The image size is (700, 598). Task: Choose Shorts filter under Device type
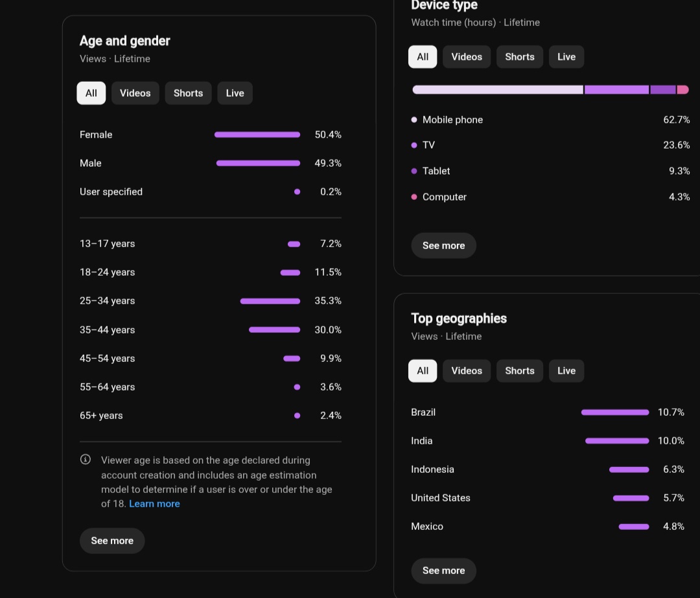click(x=520, y=56)
